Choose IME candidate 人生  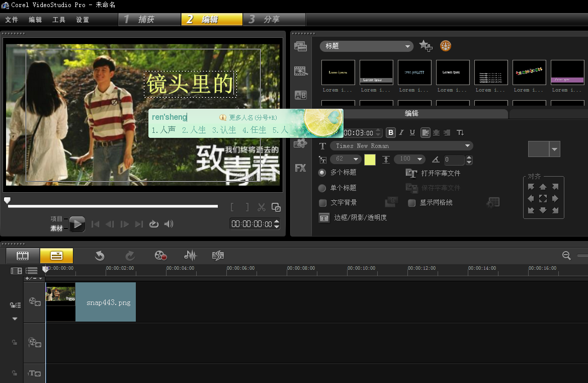pos(194,130)
